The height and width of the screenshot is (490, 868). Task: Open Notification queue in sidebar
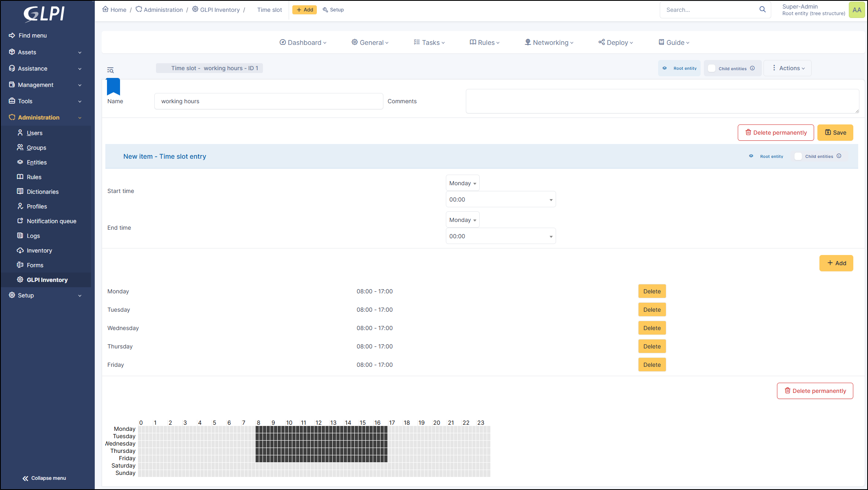[x=51, y=221]
